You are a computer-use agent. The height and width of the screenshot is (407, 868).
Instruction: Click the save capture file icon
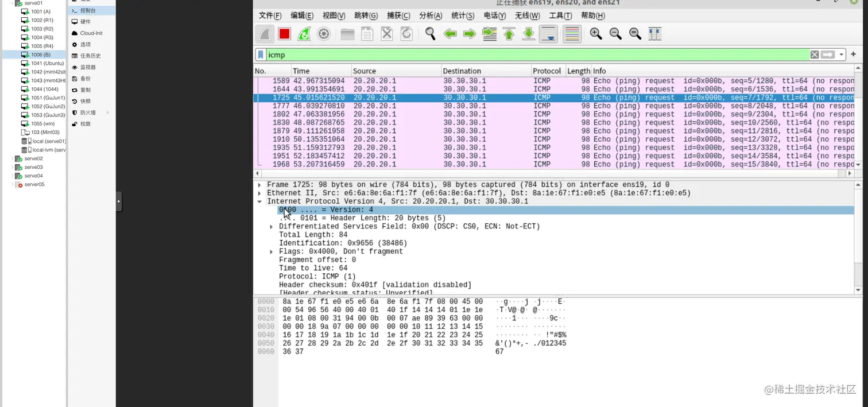point(367,34)
